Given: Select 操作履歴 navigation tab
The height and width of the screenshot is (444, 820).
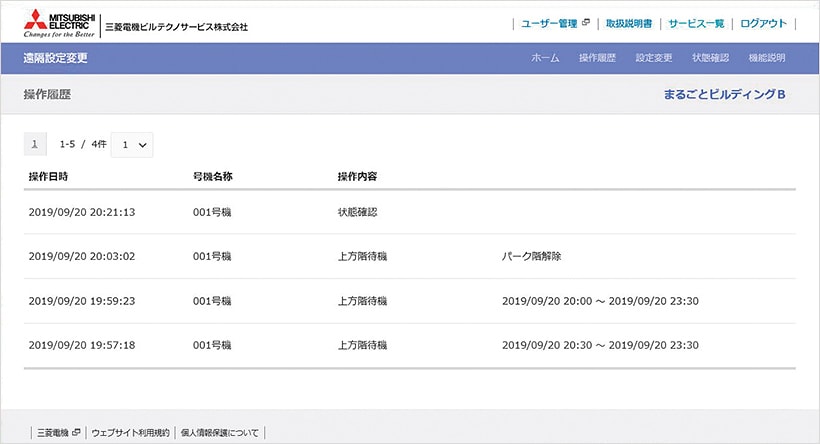Looking at the screenshot, I should click(x=597, y=58).
